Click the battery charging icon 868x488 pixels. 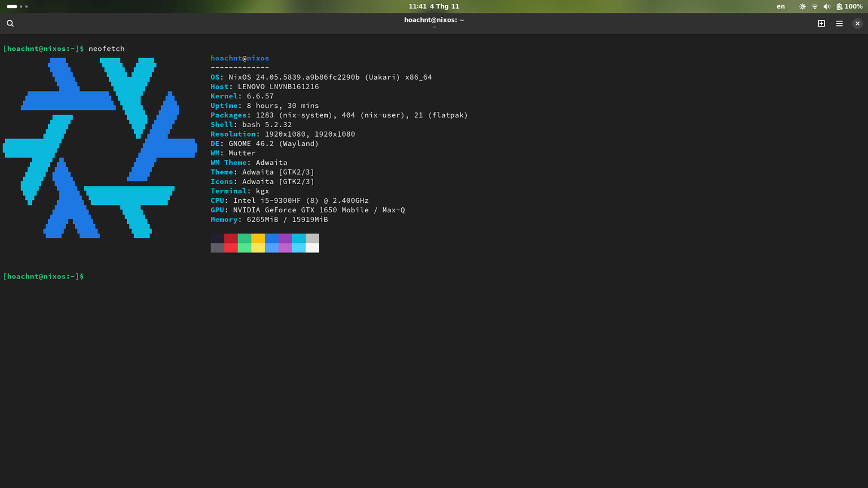(x=839, y=6)
